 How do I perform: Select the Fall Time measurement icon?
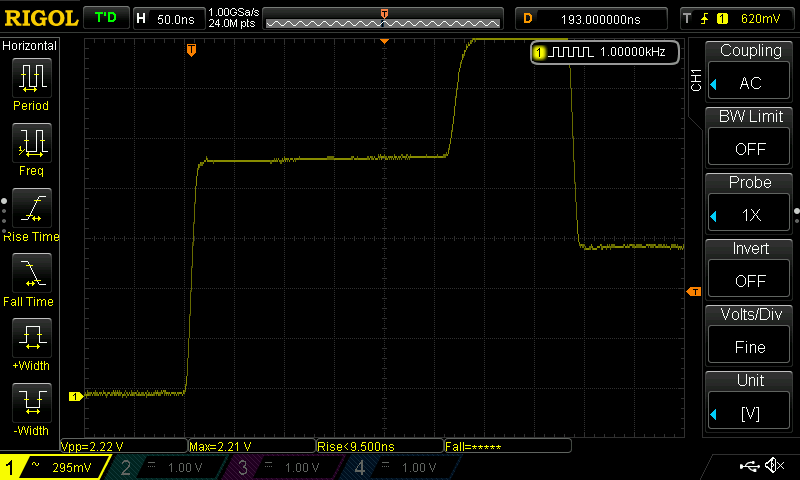(x=32, y=273)
